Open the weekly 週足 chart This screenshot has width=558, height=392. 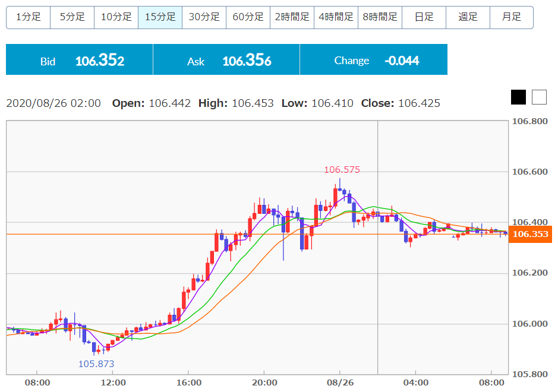(468, 17)
